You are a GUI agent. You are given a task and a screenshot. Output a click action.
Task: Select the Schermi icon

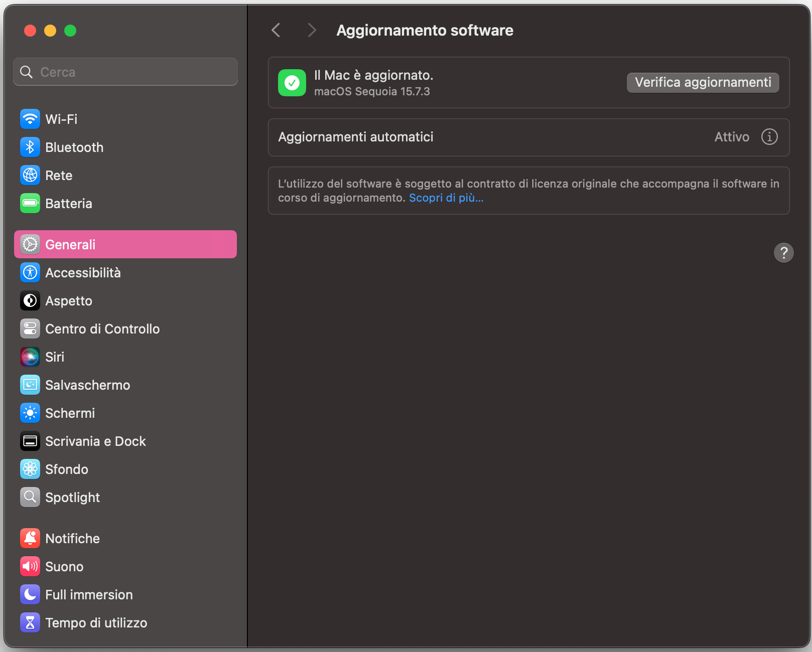30,413
